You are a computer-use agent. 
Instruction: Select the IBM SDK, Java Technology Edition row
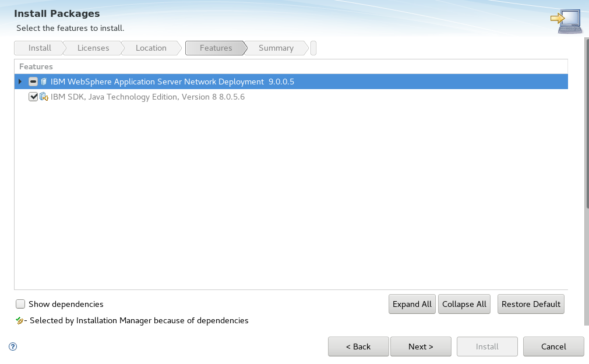pos(291,97)
